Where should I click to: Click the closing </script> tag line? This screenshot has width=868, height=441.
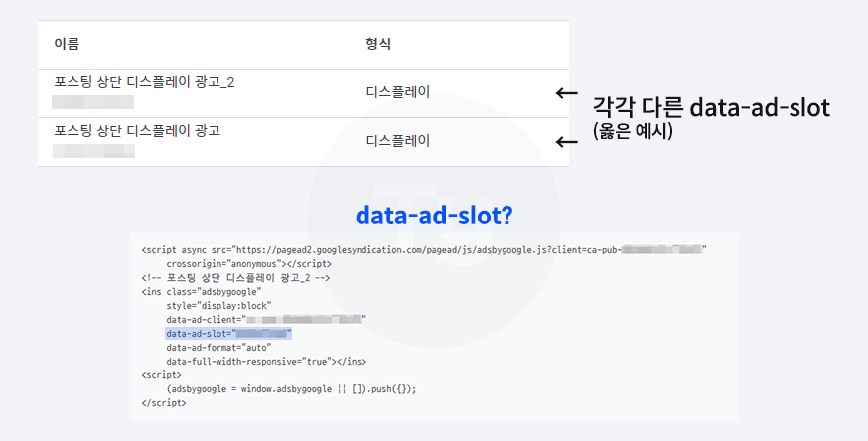coord(163,403)
